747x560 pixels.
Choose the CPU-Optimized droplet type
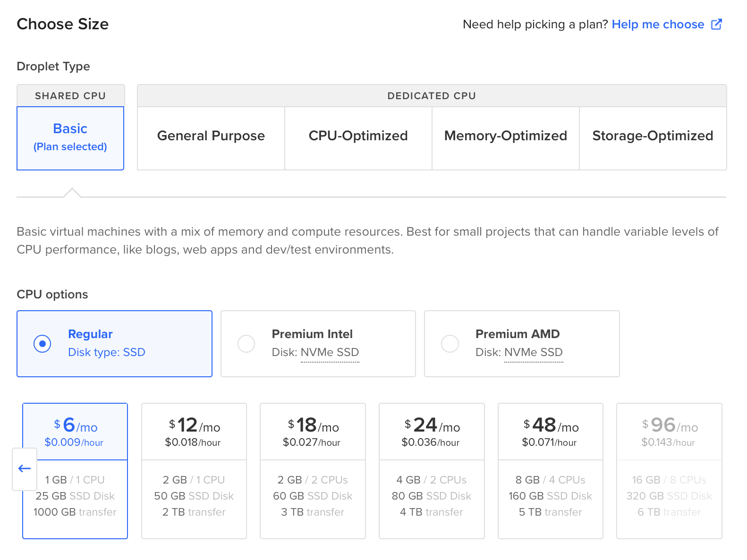[358, 136]
